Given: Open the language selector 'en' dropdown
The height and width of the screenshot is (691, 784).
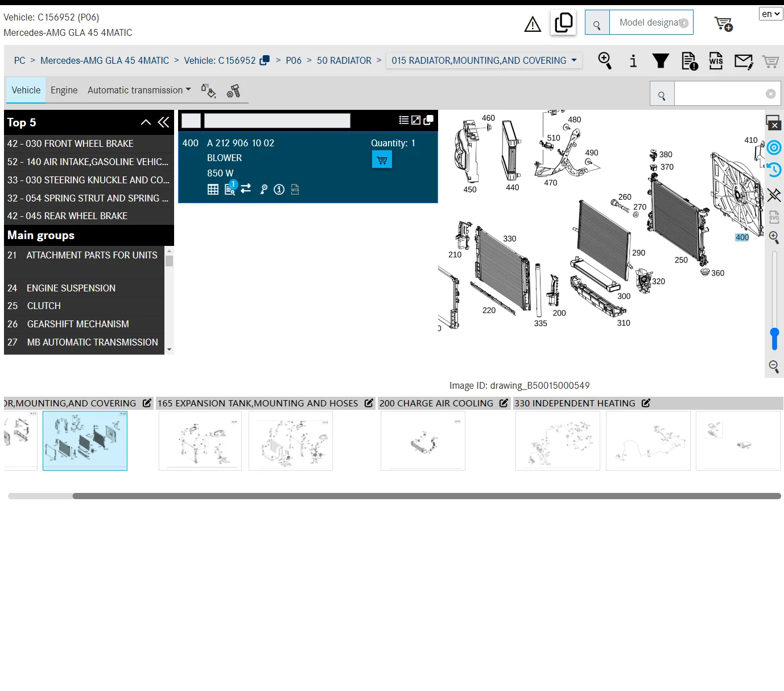Looking at the screenshot, I should 771,14.
